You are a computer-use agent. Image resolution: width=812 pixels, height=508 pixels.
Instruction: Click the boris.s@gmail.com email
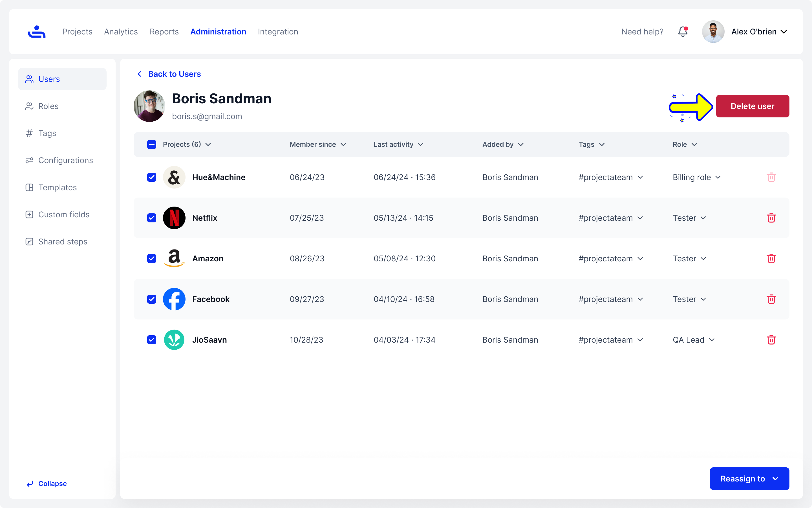[x=207, y=116]
